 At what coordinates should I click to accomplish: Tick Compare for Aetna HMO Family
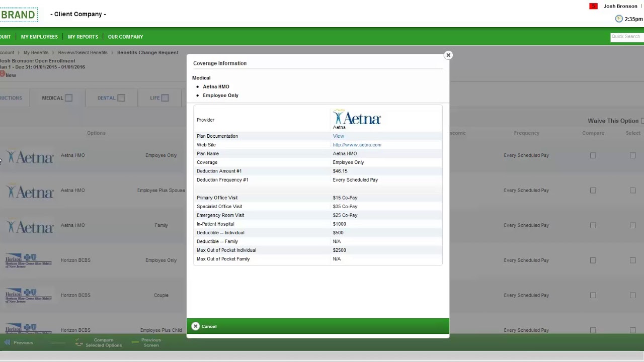point(593,225)
